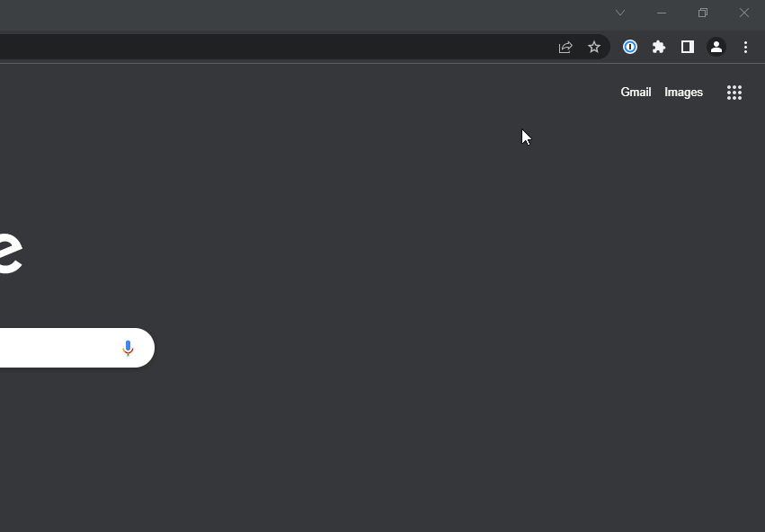Minimize the Chrome window
This screenshot has height=532, width=765.
coord(662,13)
